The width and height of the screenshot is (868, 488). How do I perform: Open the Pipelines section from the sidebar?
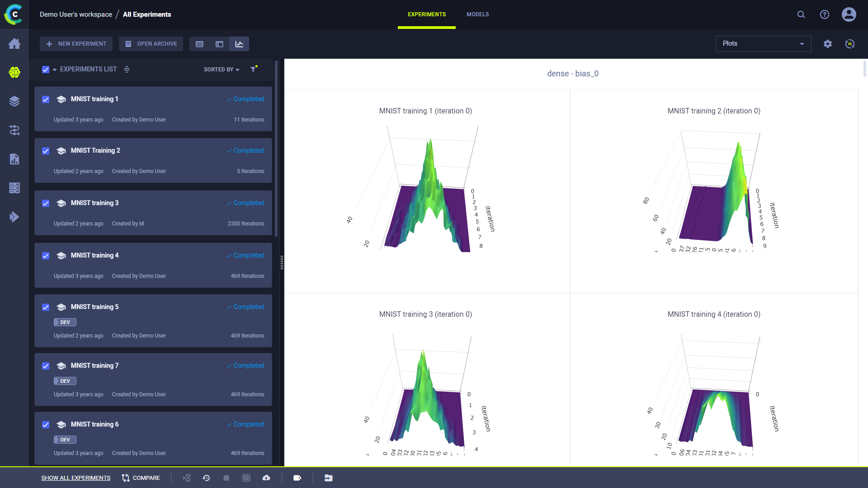14,130
